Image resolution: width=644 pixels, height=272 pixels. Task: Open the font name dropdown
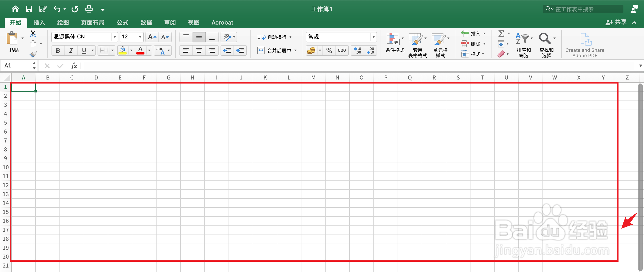coord(114,37)
